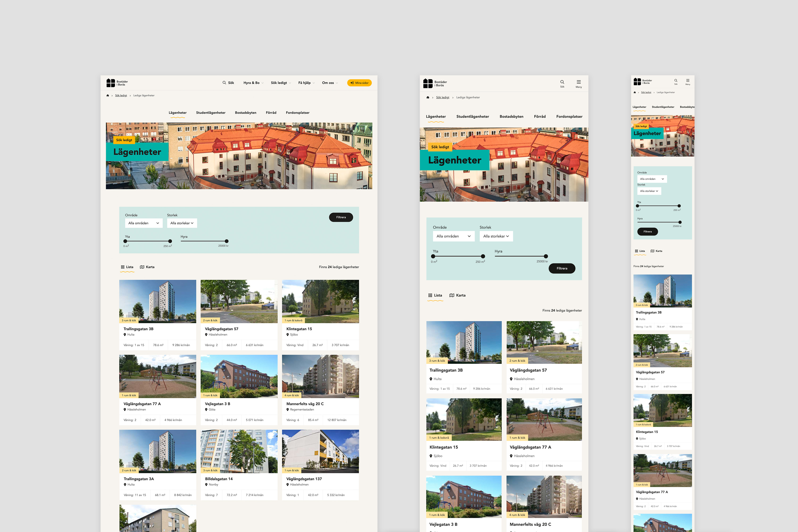This screenshot has height=532, width=798.
Task: Click location pin beside Sjöbo in desktop Klintegatan 15 card
Action: [x=288, y=335]
